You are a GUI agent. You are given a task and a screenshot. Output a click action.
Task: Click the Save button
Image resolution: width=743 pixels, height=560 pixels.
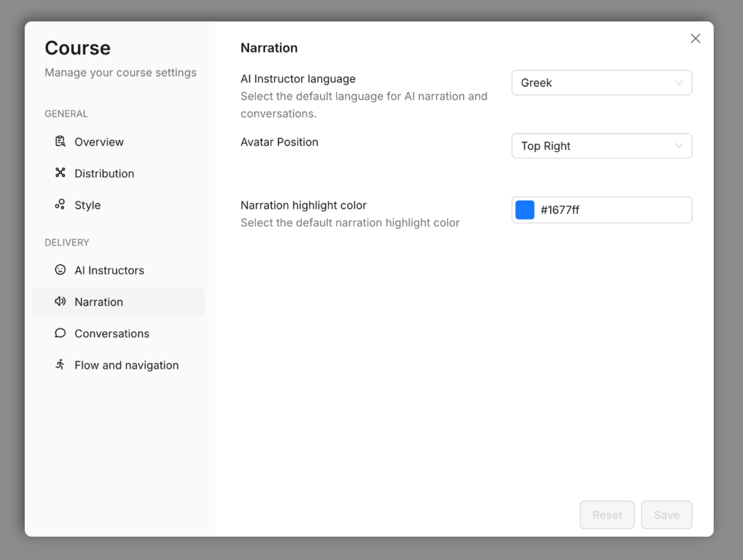(666, 515)
